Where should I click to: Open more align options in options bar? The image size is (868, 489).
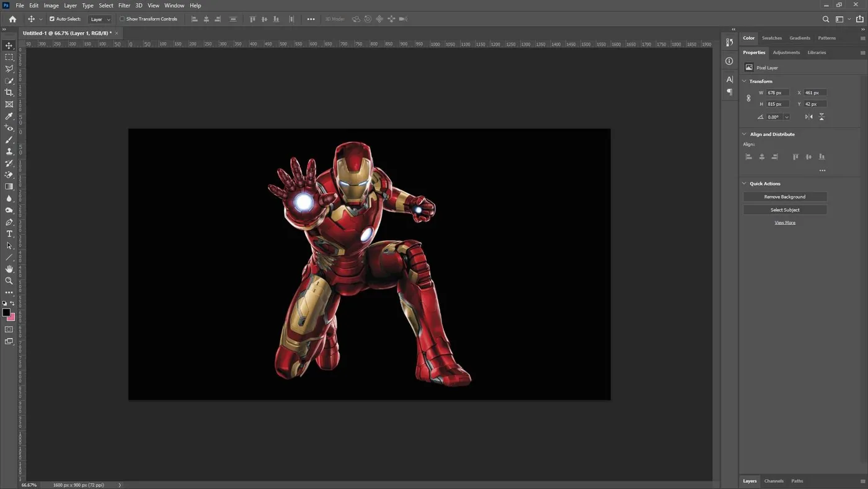pyautogui.click(x=311, y=19)
